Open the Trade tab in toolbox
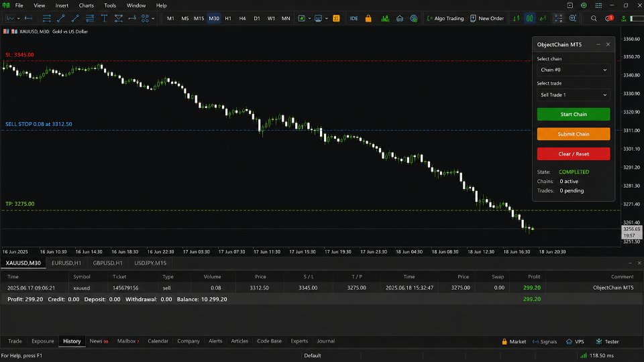This screenshot has height=362, width=644. point(15,341)
